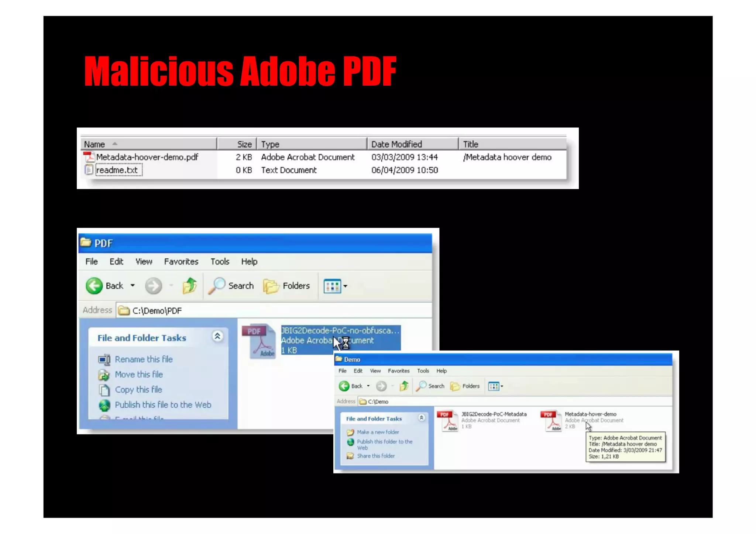756x534 pixels.
Task: Click Back arrow icon in Demo window
Action: pyautogui.click(x=344, y=386)
